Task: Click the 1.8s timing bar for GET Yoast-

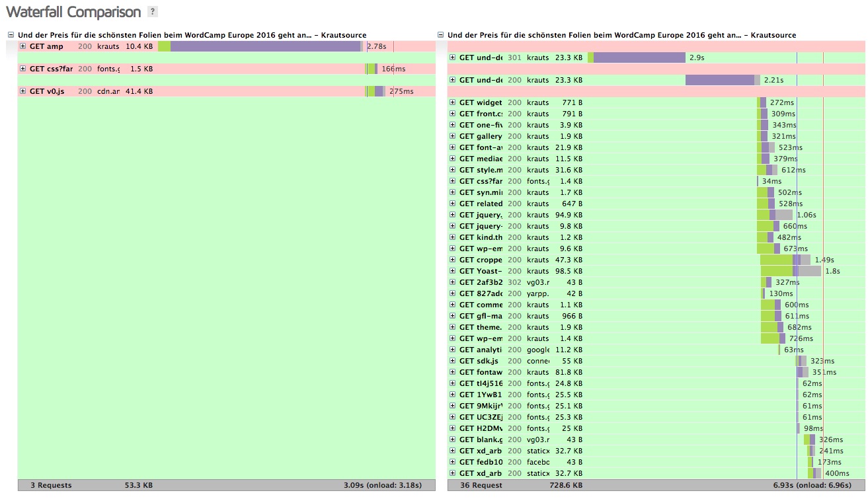Action: [791, 271]
